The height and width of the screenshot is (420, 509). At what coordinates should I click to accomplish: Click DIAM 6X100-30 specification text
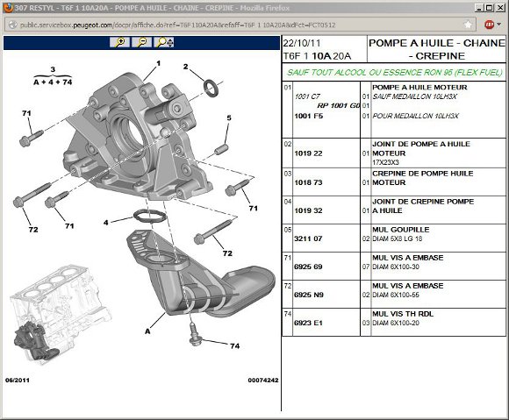point(396,267)
